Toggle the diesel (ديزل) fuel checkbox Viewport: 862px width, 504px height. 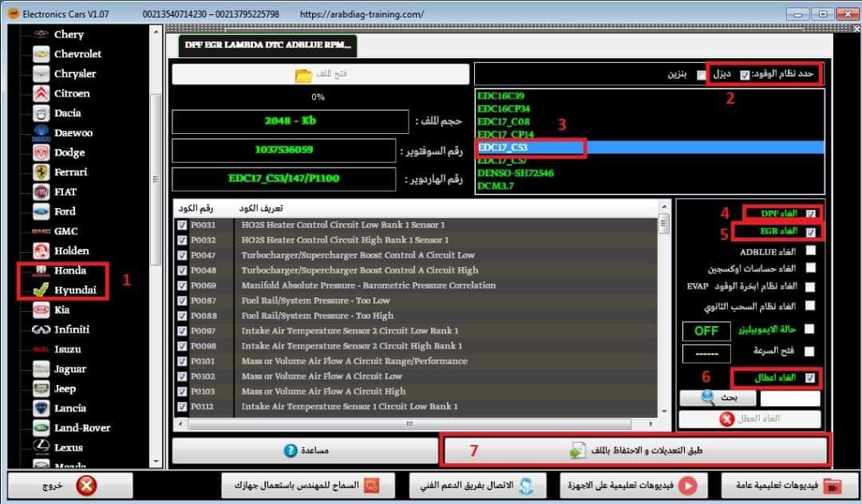(745, 75)
